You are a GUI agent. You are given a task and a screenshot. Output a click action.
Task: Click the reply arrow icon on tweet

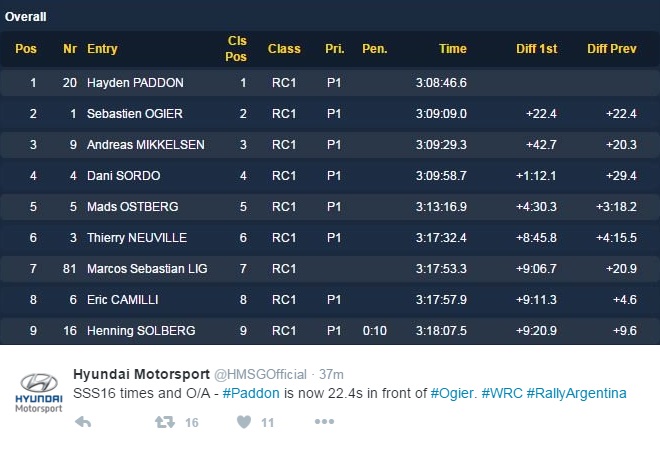tap(84, 422)
